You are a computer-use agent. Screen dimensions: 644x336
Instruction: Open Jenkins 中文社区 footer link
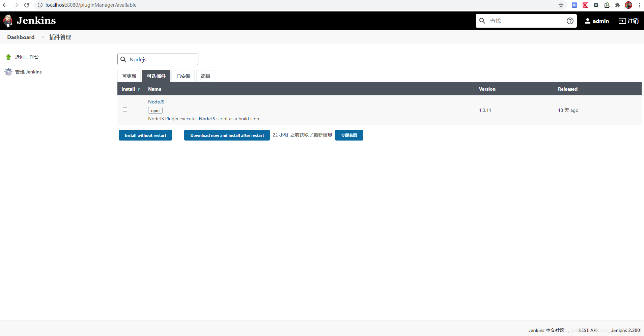[x=547, y=330]
